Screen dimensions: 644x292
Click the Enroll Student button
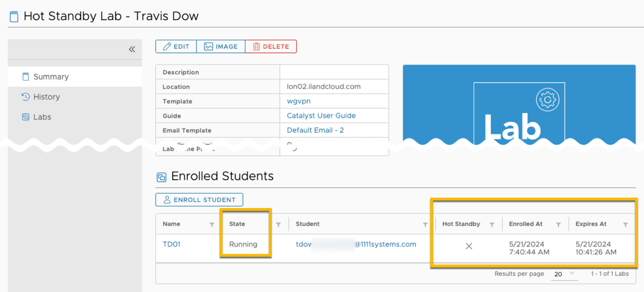199,199
